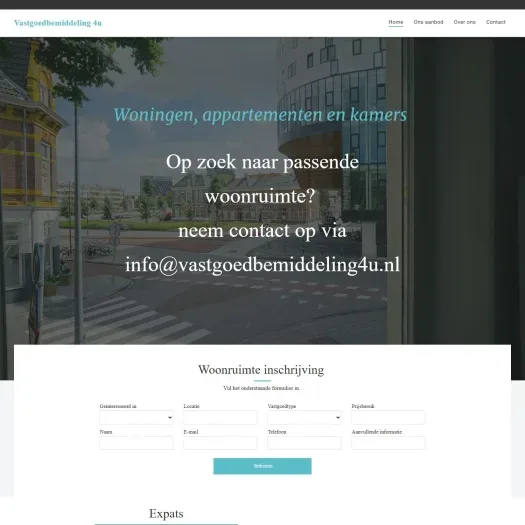Click the 'Woningen, appartementen en kamers' headline

(260, 115)
